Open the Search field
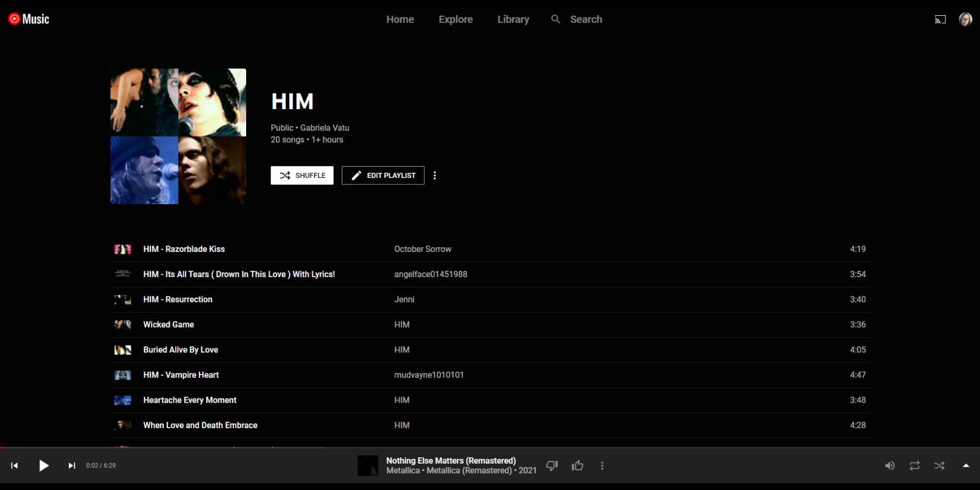Viewport: 980px width, 490px height. coord(586,19)
